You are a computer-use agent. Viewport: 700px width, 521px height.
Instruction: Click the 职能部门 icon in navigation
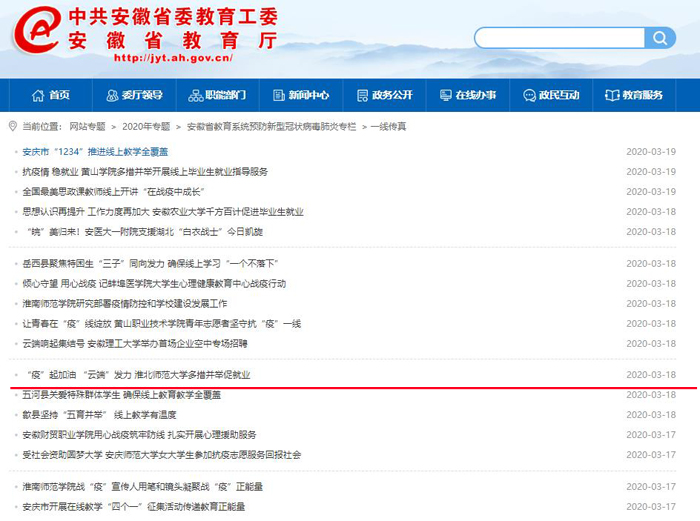click(194, 95)
